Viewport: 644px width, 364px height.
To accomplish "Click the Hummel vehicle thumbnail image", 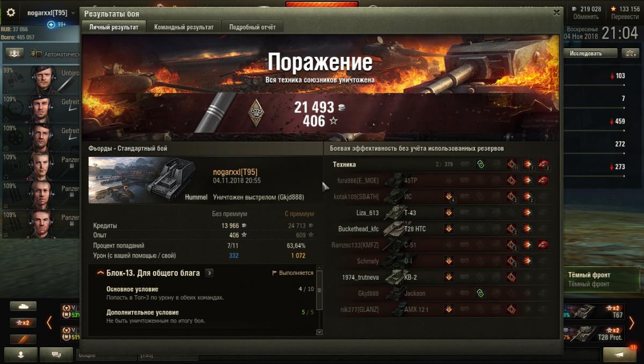I will pyautogui.click(x=148, y=180).
